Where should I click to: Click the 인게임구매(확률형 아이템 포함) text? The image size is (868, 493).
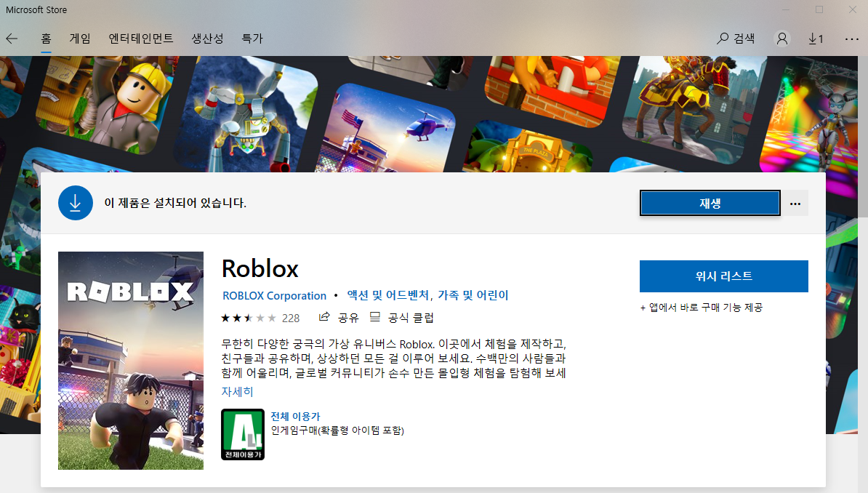tap(337, 430)
